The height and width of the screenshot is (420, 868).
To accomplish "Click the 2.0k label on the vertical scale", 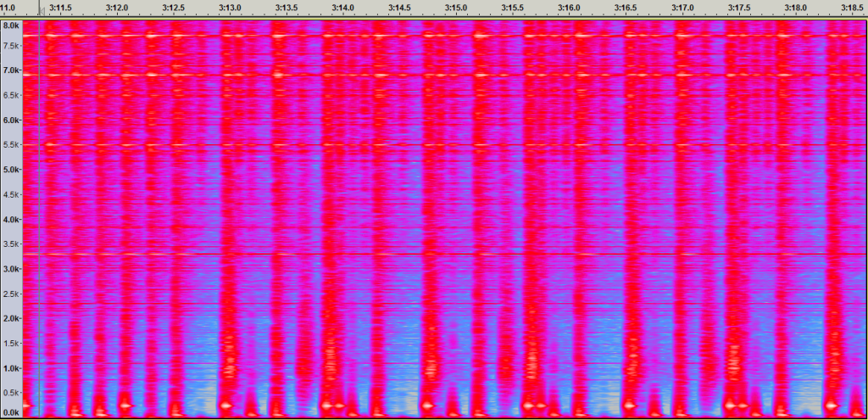I will point(11,319).
